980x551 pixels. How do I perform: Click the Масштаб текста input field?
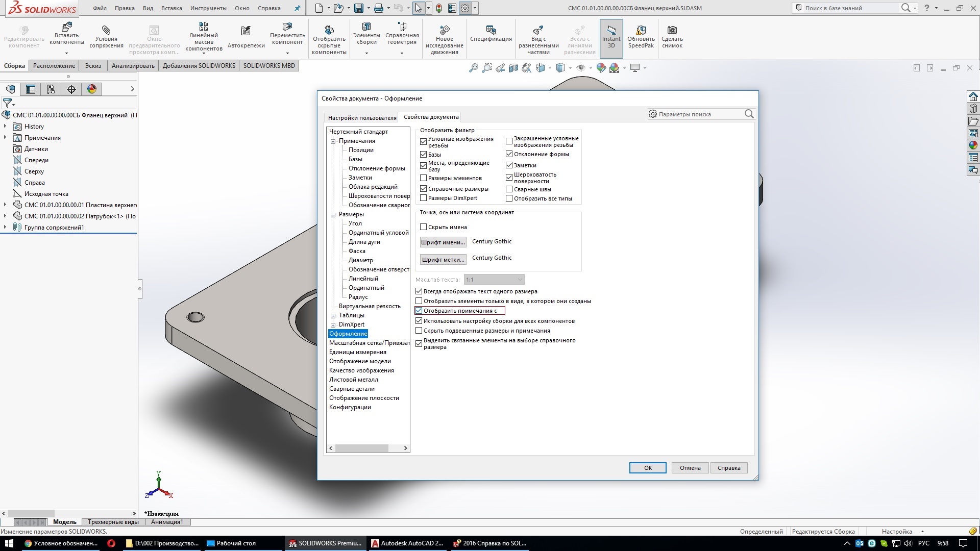(x=494, y=279)
